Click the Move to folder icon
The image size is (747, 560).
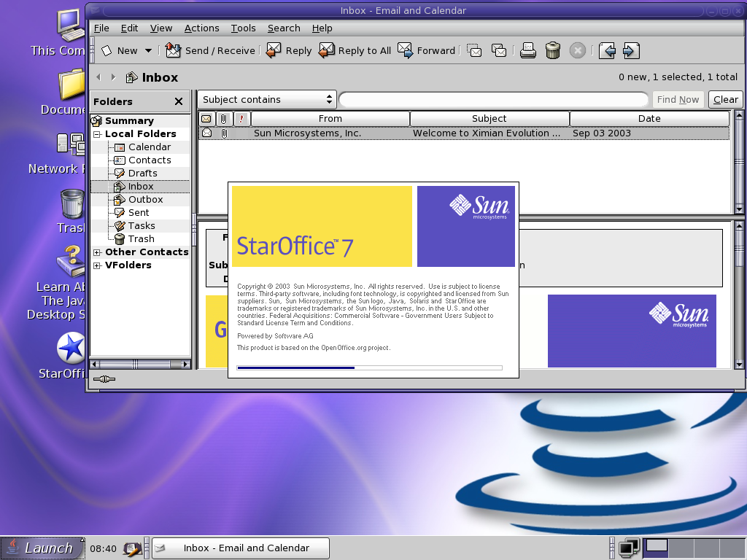[474, 50]
